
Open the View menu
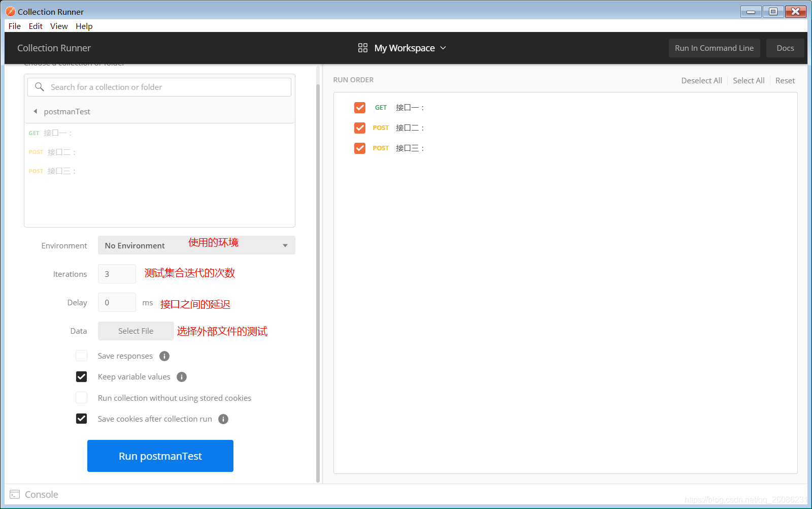tap(59, 26)
